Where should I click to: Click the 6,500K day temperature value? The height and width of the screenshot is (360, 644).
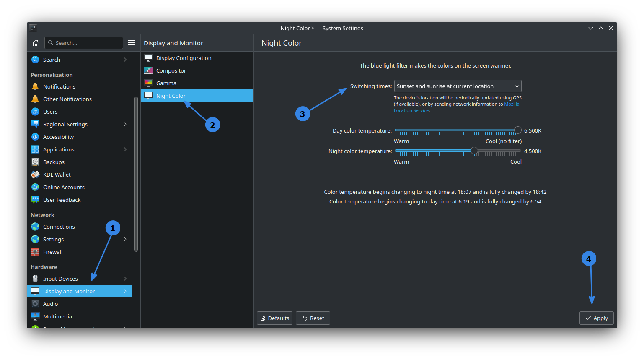pos(533,130)
